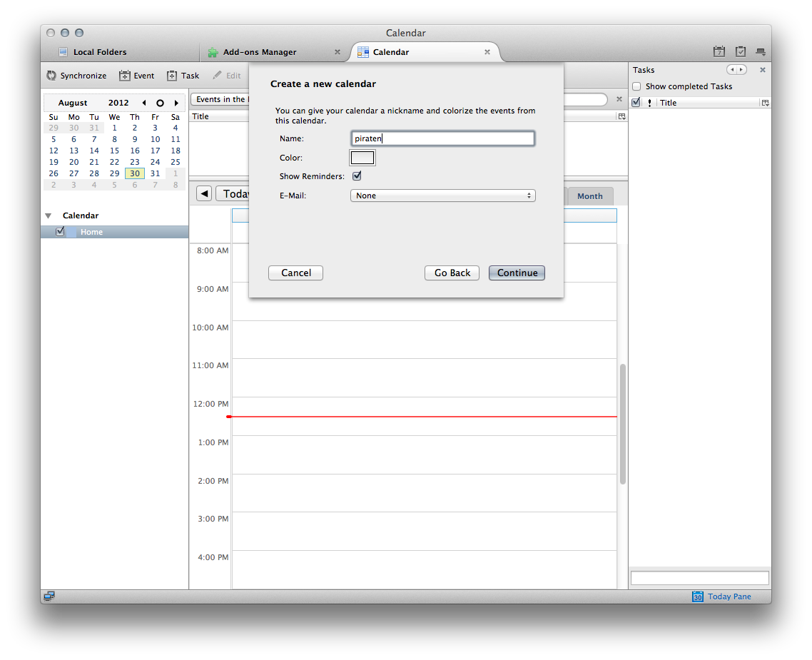This screenshot has width=812, height=660.
Task: Click the new Task toolbar icon
Action: point(172,76)
